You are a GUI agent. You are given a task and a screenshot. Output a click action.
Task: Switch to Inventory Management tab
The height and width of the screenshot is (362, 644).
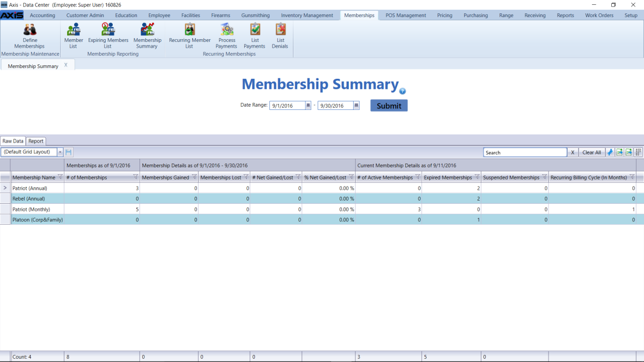click(x=307, y=16)
